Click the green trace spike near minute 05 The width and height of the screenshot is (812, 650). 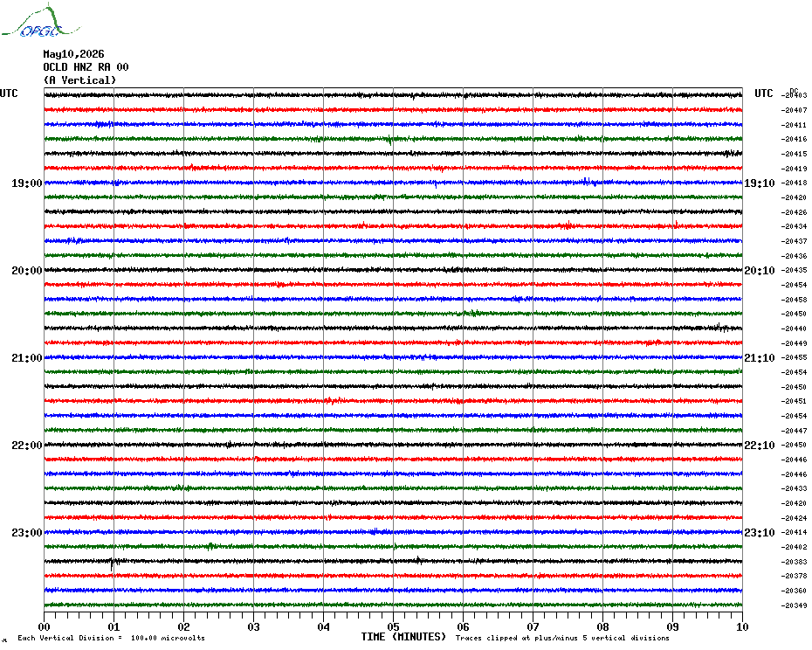point(389,140)
